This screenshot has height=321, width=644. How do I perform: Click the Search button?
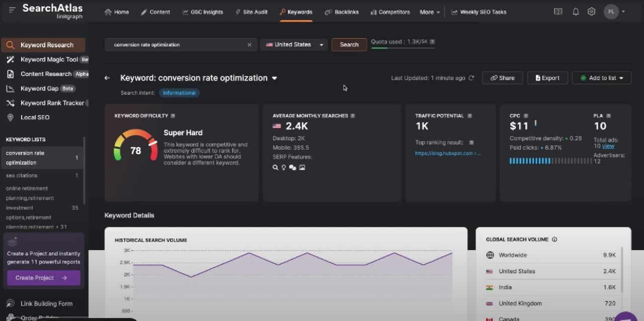pyautogui.click(x=349, y=45)
